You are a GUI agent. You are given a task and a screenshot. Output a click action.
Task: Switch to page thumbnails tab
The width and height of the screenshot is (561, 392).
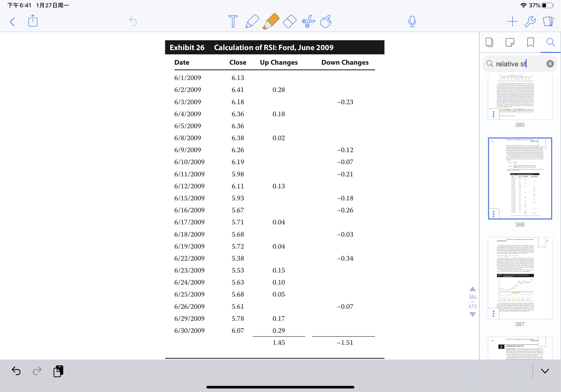click(489, 42)
